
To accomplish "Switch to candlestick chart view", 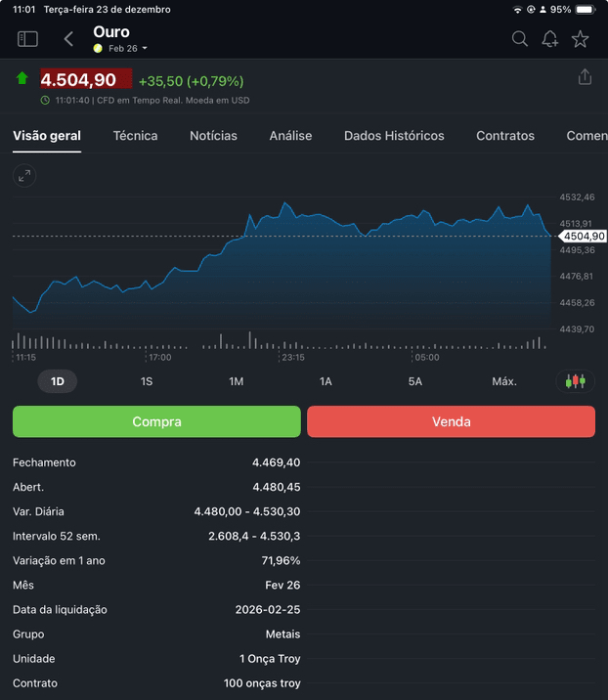I will click(x=575, y=381).
